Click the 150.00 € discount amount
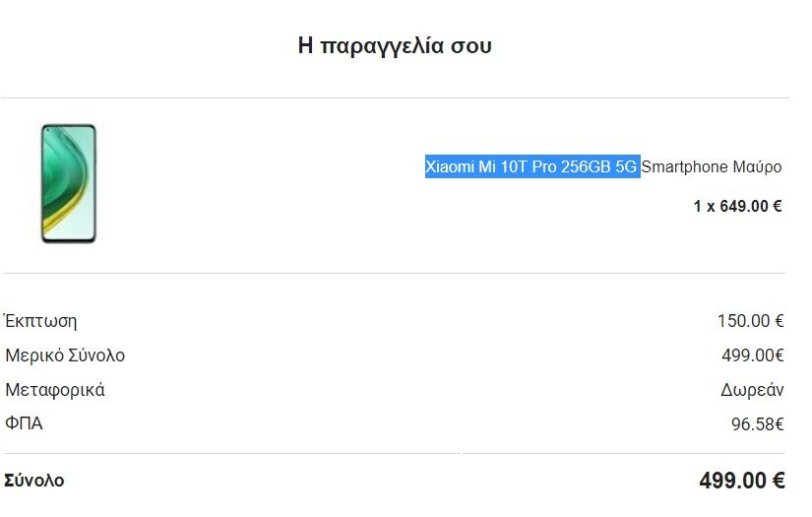 (750, 321)
